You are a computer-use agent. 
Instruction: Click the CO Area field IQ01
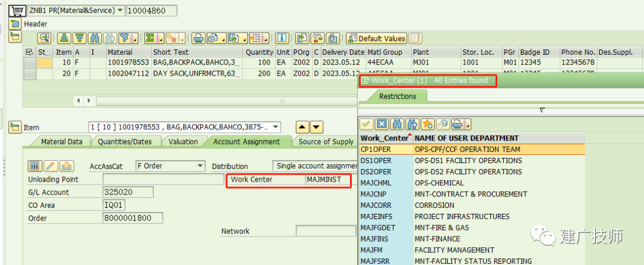114,205
